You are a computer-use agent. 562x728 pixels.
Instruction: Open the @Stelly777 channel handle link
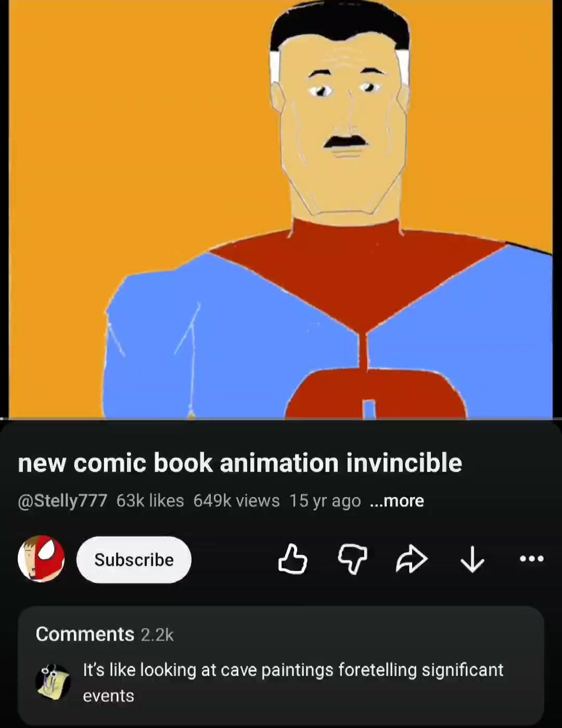tap(62, 501)
